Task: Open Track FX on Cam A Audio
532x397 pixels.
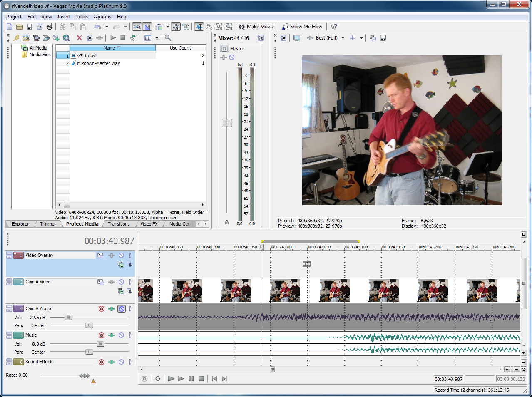Action: [112, 309]
